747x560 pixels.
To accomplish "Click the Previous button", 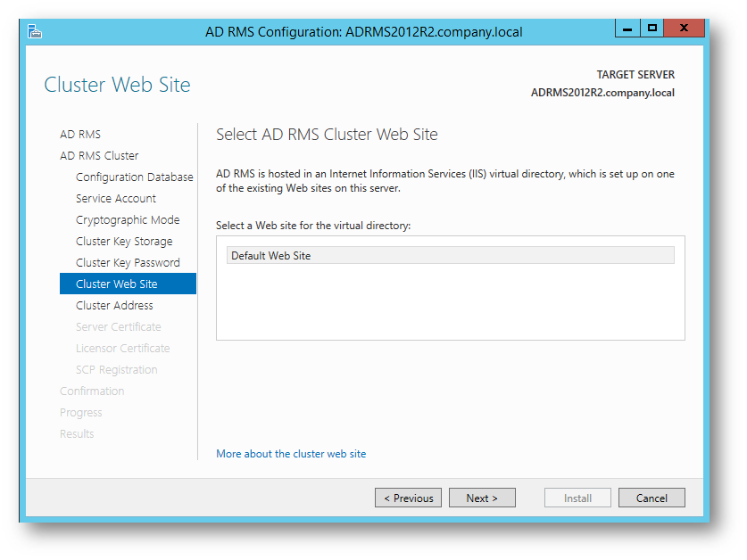I will [408, 498].
